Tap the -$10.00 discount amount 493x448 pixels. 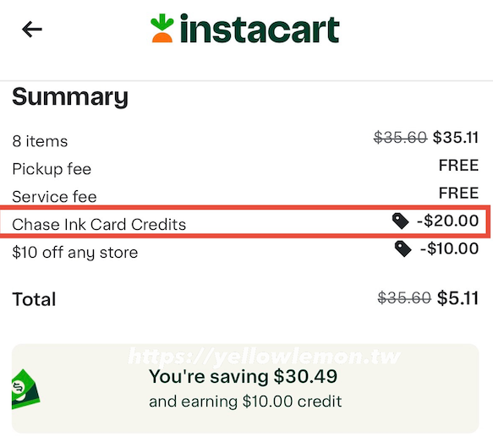tap(450, 249)
